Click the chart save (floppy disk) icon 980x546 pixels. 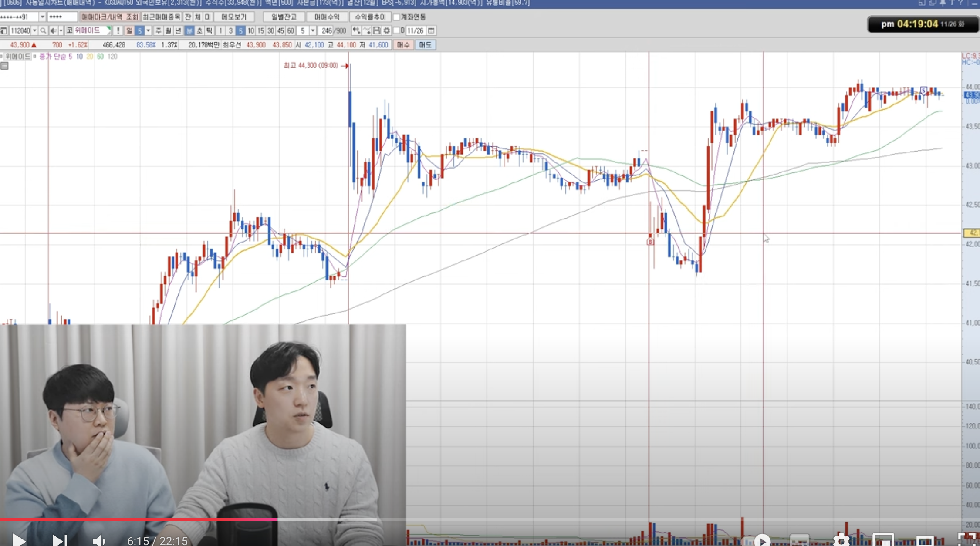click(377, 30)
